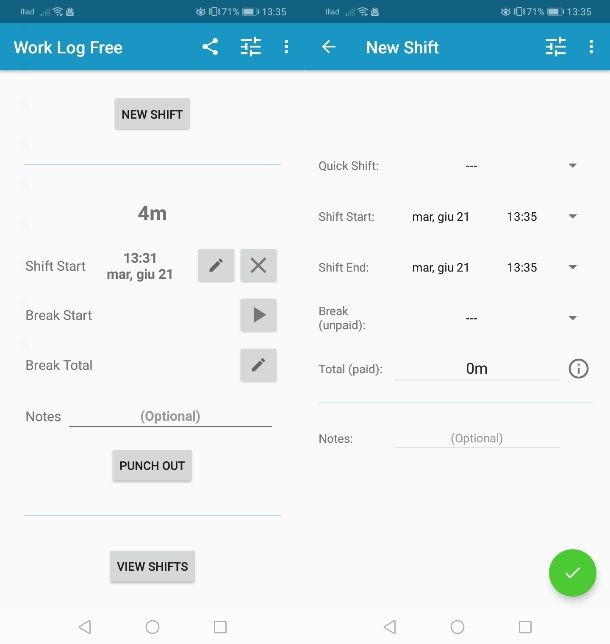Tap the share icon in Work Log Free
Viewport: 610px width, 644px height.
tap(210, 47)
